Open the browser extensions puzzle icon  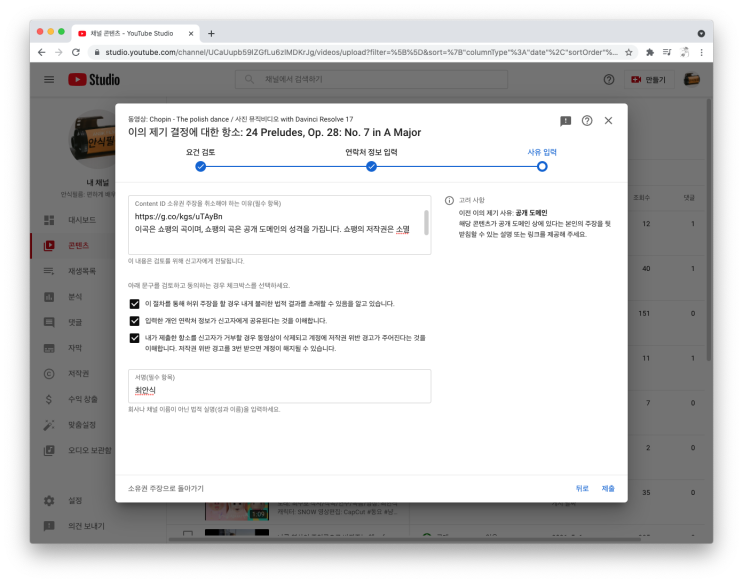[x=650, y=52]
